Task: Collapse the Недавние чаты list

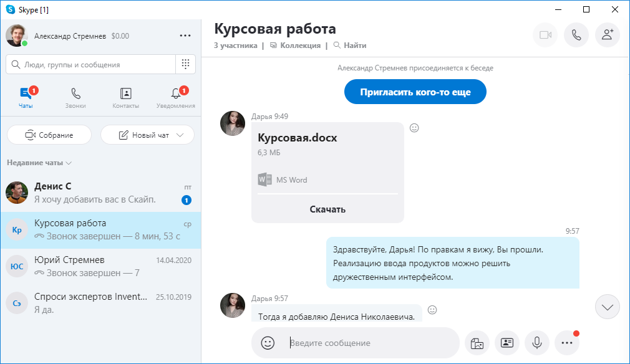Action: (x=39, y=163)
